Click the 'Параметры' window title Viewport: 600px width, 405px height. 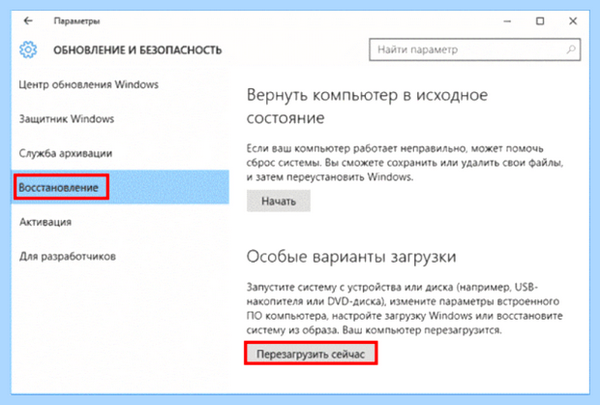pyautogui.click(x=77, y=21)
